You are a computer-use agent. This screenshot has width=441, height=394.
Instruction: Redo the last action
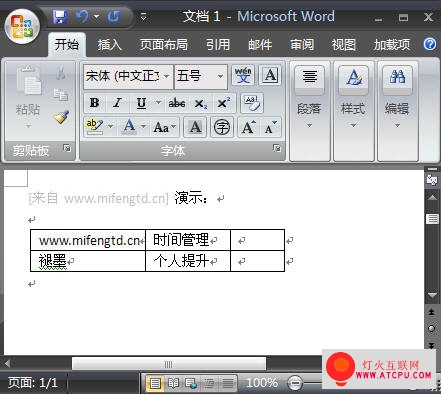tap(114, 16)
